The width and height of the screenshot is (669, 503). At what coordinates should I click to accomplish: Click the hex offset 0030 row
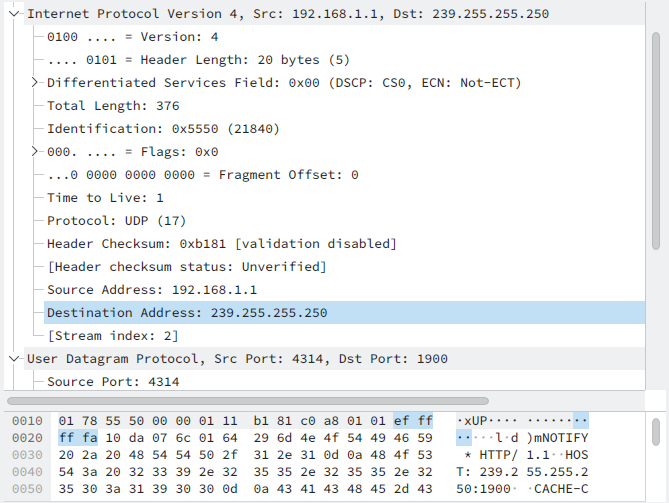27,456
